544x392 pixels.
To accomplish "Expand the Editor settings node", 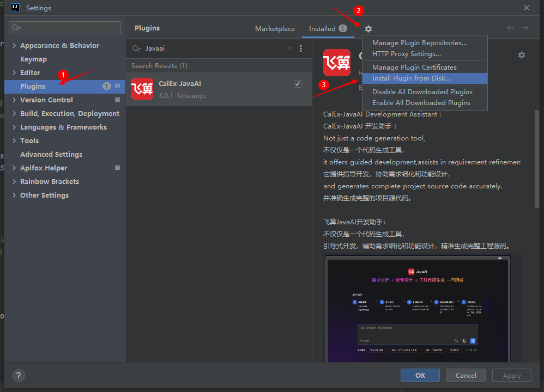I will [14, 72].
